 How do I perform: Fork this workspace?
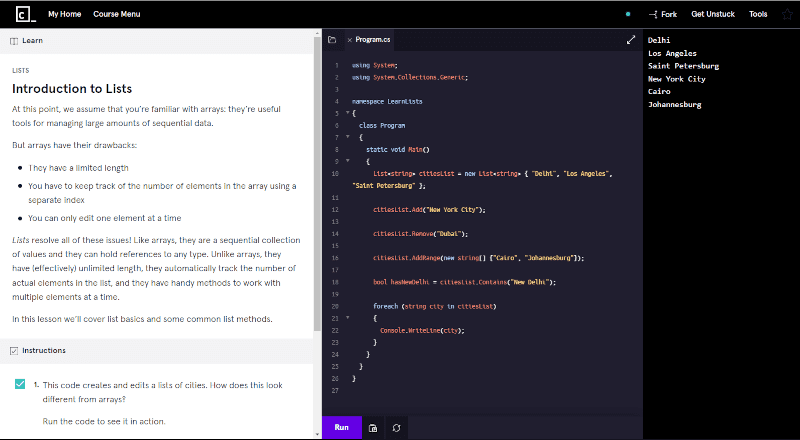663,14
